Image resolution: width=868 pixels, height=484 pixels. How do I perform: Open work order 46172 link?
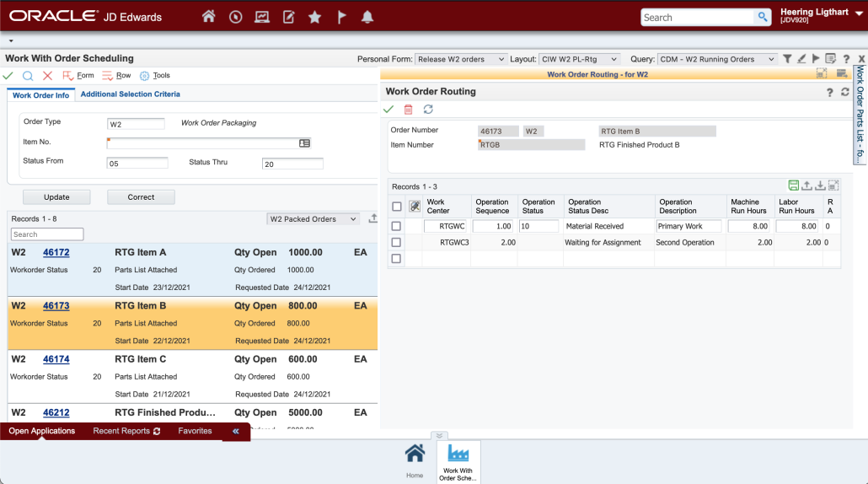(x=56, y=252)
